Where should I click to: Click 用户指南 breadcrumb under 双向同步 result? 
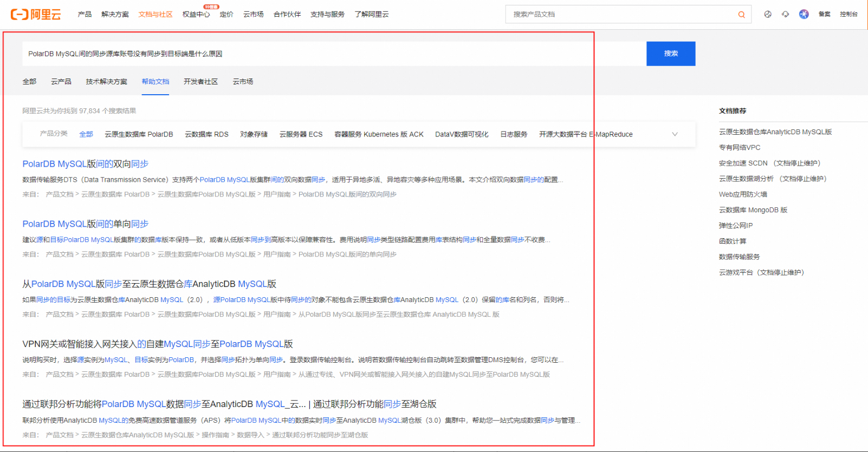click(277, 195)
